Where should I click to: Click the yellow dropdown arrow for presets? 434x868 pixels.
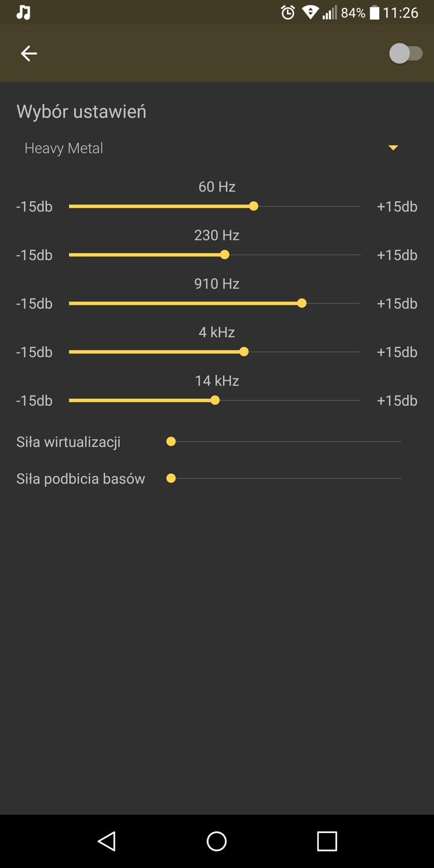(x=393, y=148)
